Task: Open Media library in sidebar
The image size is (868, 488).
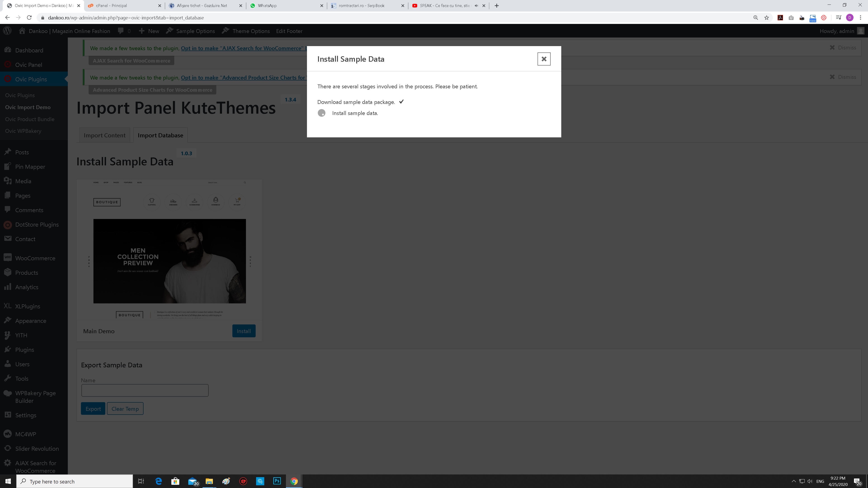Action: point(34,181)
